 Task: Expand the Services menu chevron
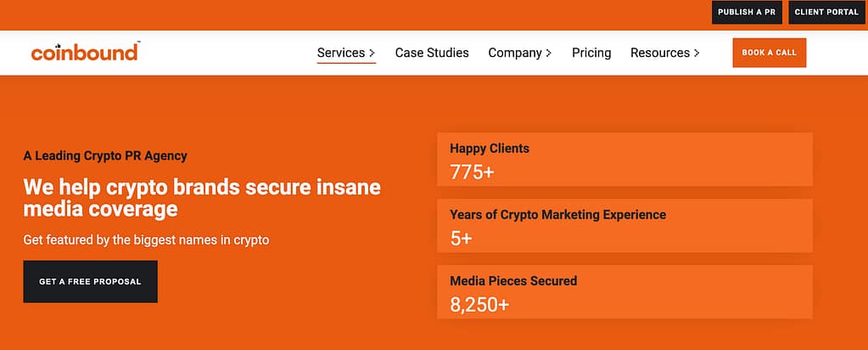click(372, 54)
